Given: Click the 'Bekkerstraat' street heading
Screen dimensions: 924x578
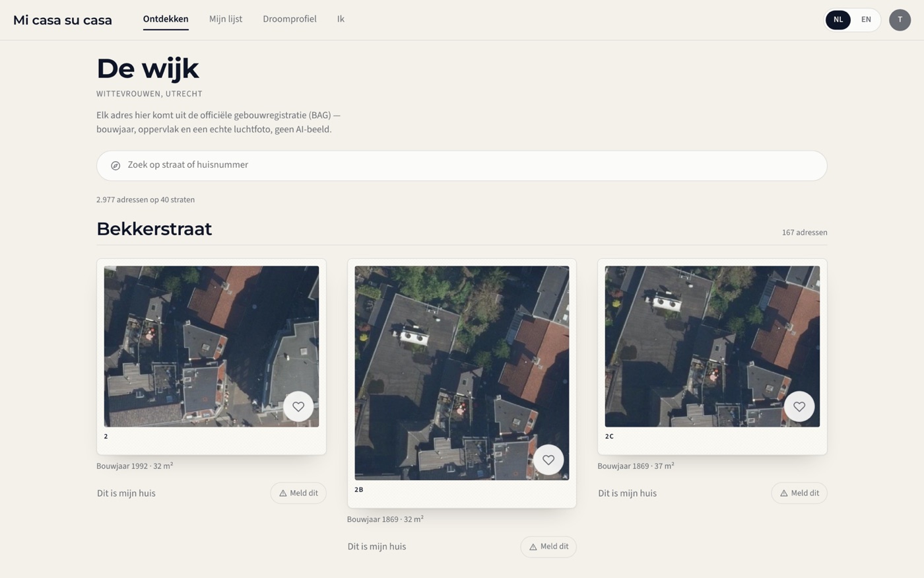Looking at the screenshot, I should pyautogui.click(x=154, y=229).
